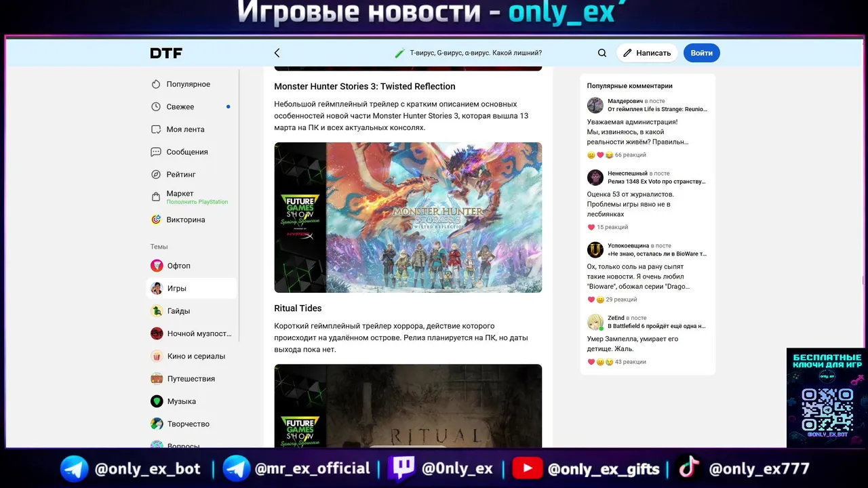Screen dimensions: 868x488
Task: Open Маркет in the sidebar
Action: click(x=180, y=193)
